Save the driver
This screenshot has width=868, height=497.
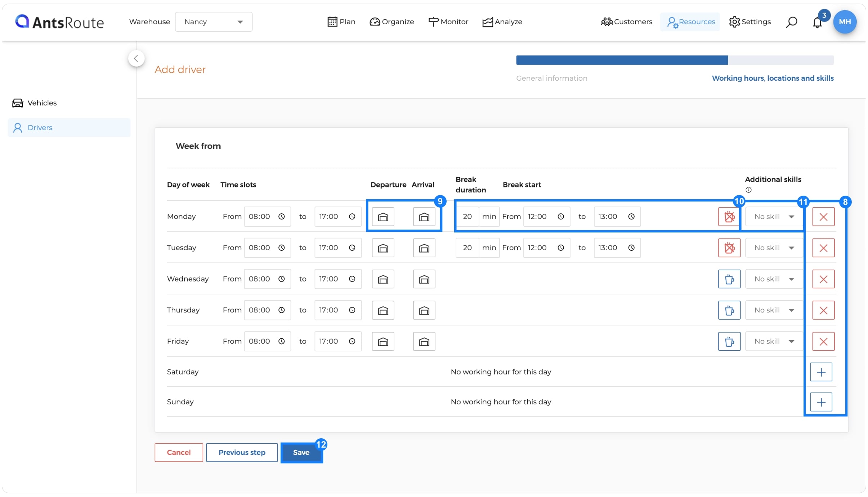click(x=301, y=452)
